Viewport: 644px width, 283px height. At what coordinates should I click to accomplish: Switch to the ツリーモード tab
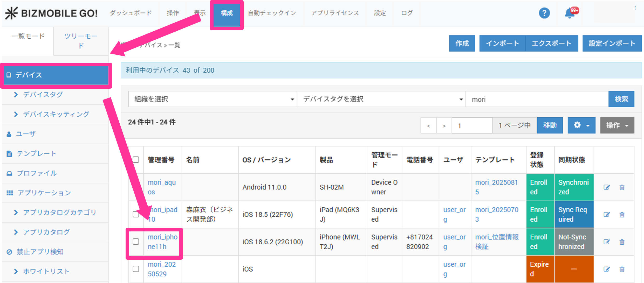81,41
